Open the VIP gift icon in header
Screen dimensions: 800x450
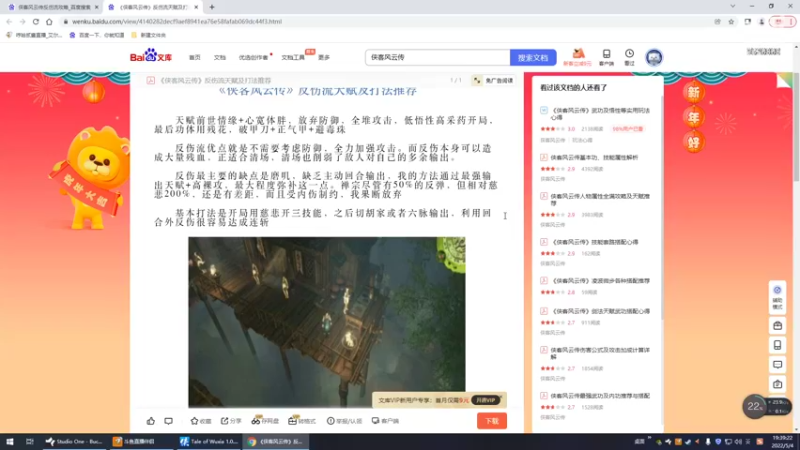pos(578,57)
